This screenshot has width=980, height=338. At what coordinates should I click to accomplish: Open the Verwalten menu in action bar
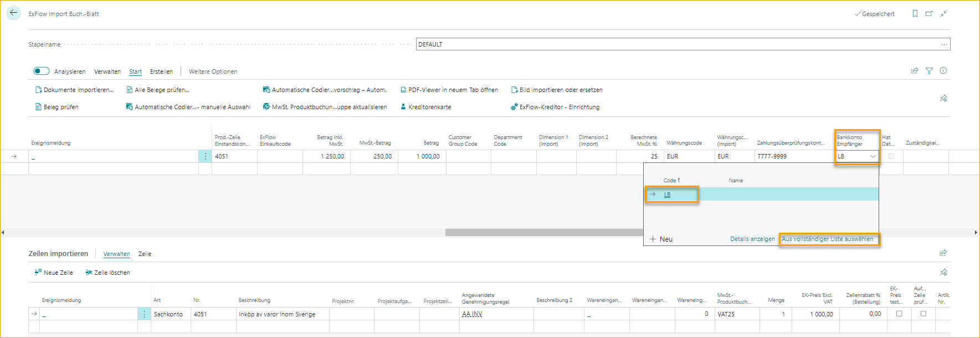(x=107, y=71)
